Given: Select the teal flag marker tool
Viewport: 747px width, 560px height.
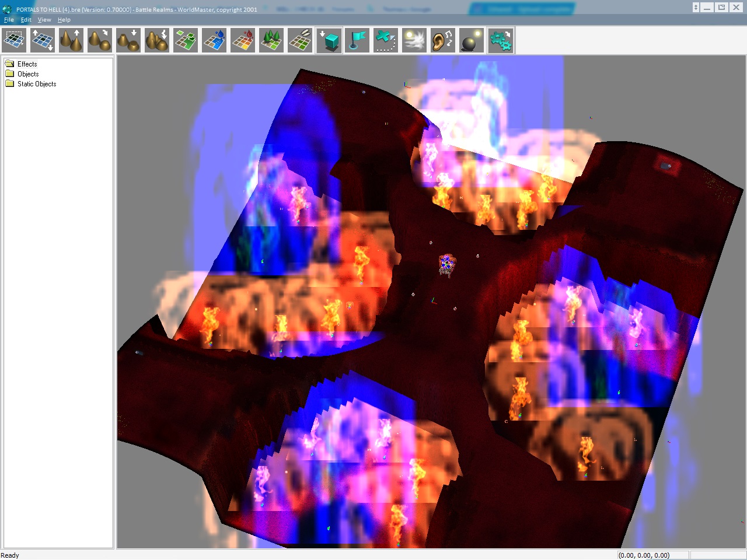Looking at the screenshot, I should [x=357, y=41].
